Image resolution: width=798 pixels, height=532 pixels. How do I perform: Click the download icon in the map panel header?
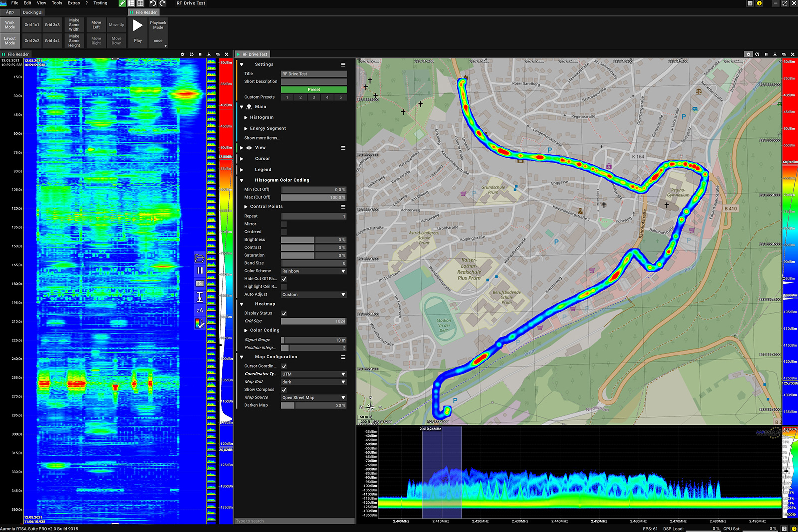775,54
